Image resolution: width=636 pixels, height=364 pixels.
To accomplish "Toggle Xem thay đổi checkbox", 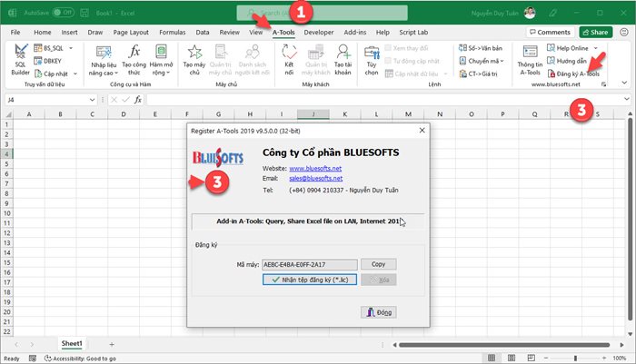I will (388, 48).
